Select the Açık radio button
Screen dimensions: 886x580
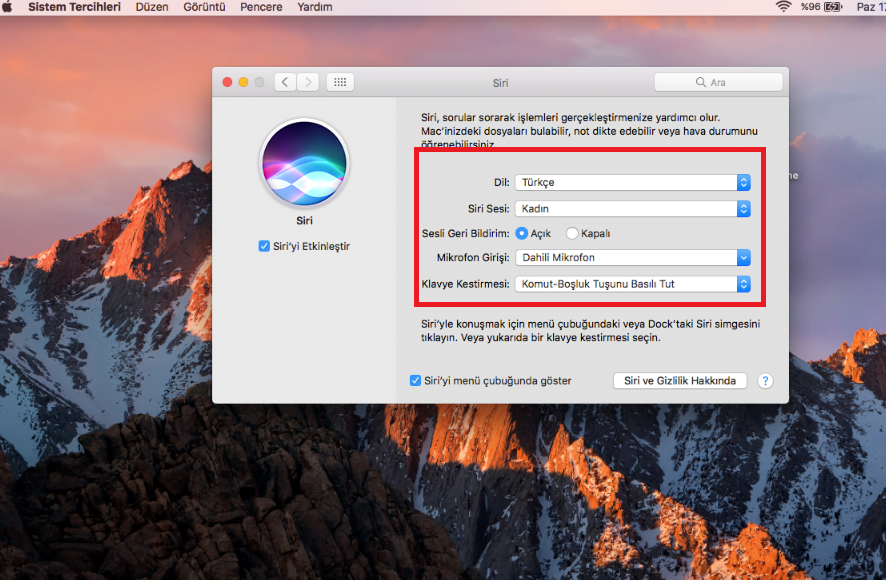[x=522, y=233]
